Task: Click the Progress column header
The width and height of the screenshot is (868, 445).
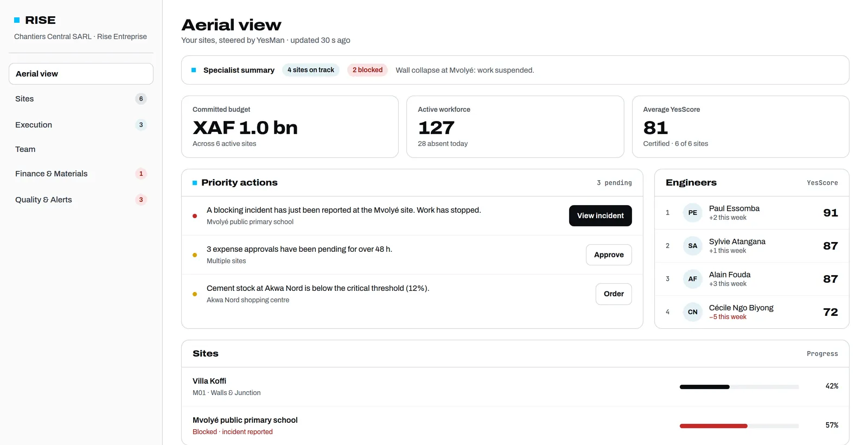Action: click(x=822, y=354)
